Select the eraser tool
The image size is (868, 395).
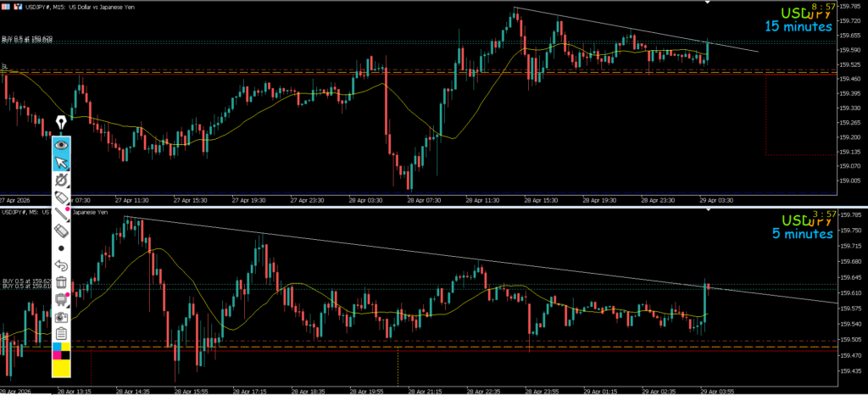(61, 231)
